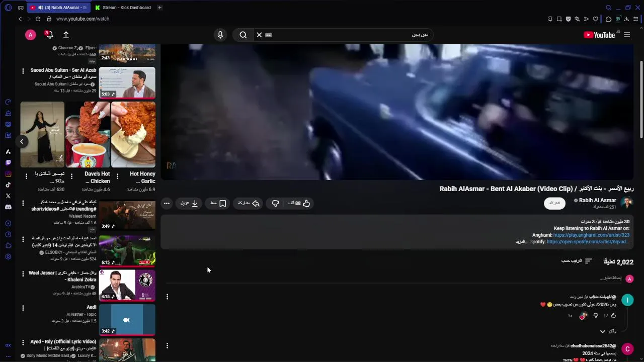Open the extensions cube in sidebar
The height and width of the screenshot is (362, 644).
click(8, 246)
